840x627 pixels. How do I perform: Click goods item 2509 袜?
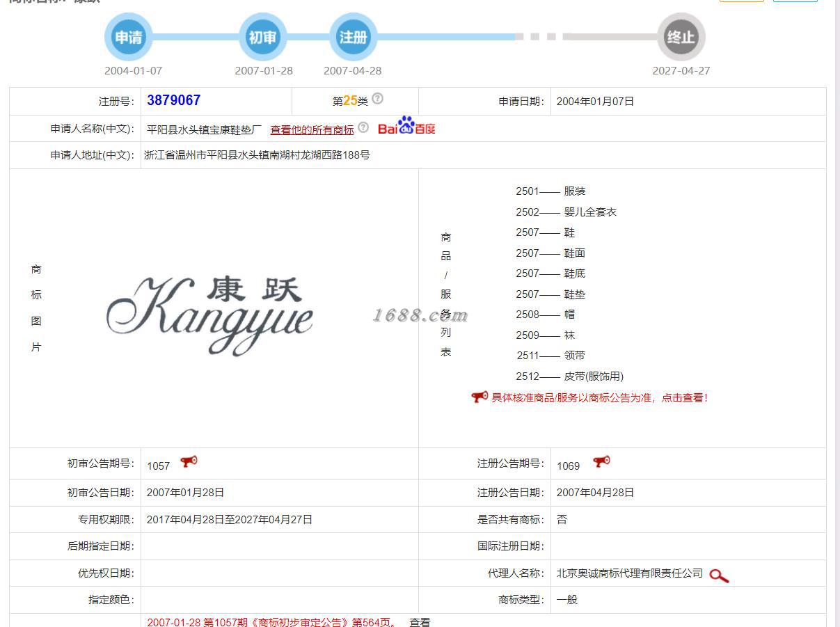[x=546, y=335]
